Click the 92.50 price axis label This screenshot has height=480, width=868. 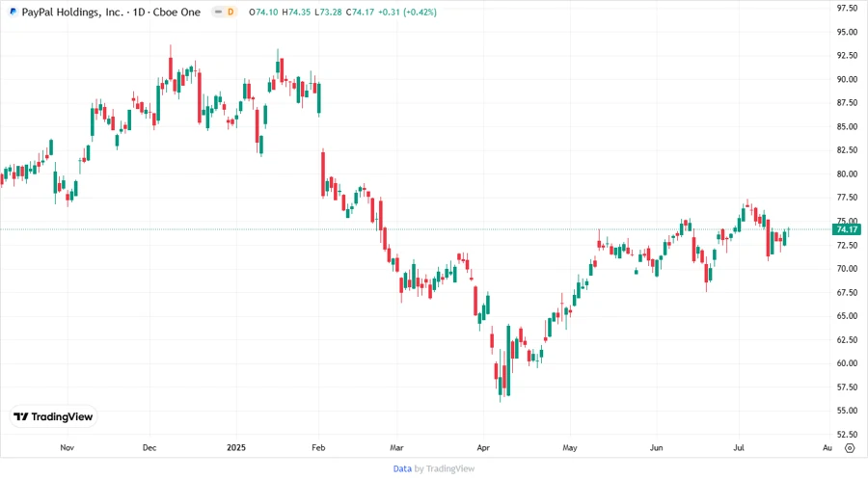pyautogui.click(x=847, y=55)
